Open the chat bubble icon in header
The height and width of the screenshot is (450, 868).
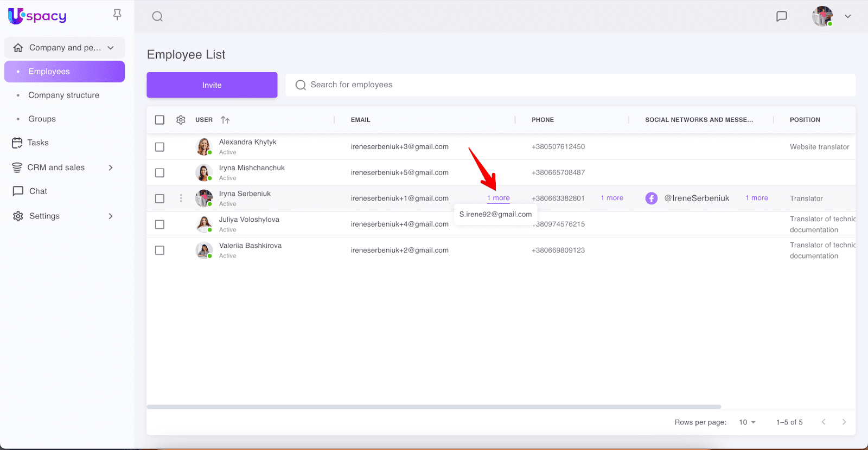tap(781, 16)
